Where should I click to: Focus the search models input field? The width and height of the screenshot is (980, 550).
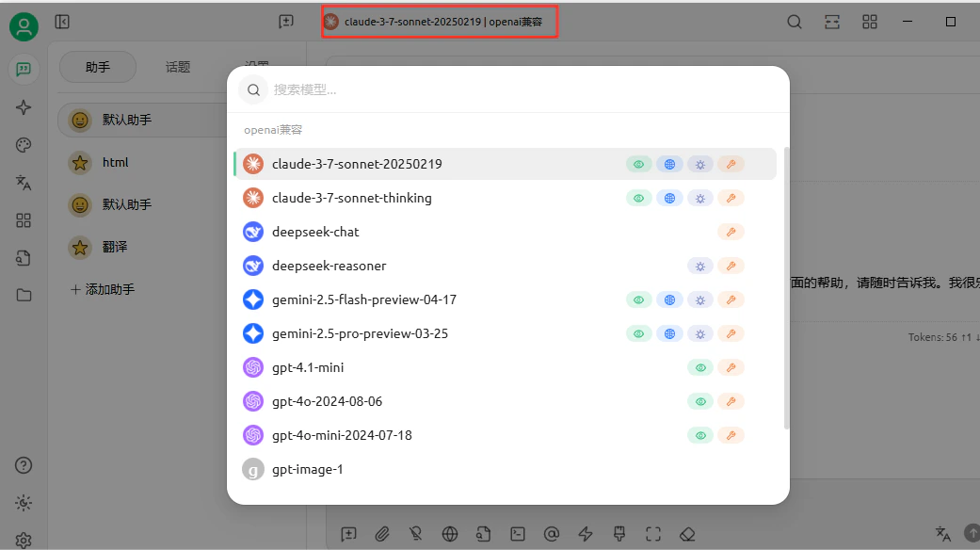click(507, 90)
